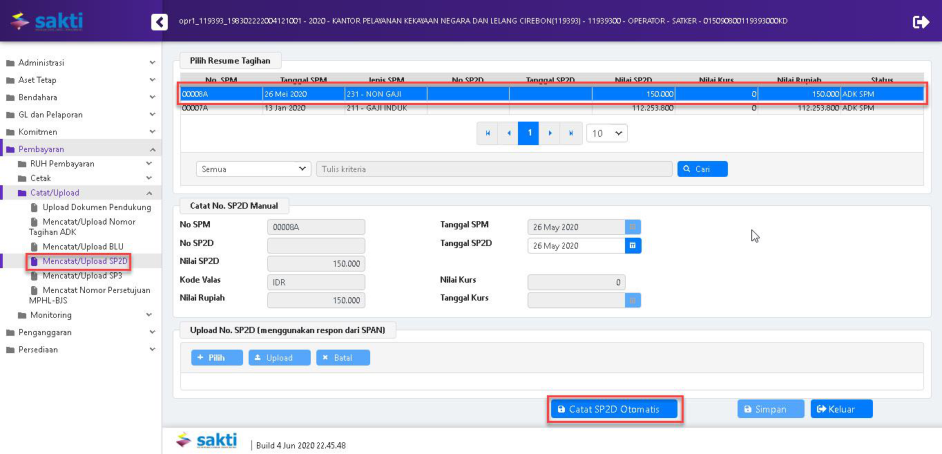Select page 1 in pagination

point(529,133)
